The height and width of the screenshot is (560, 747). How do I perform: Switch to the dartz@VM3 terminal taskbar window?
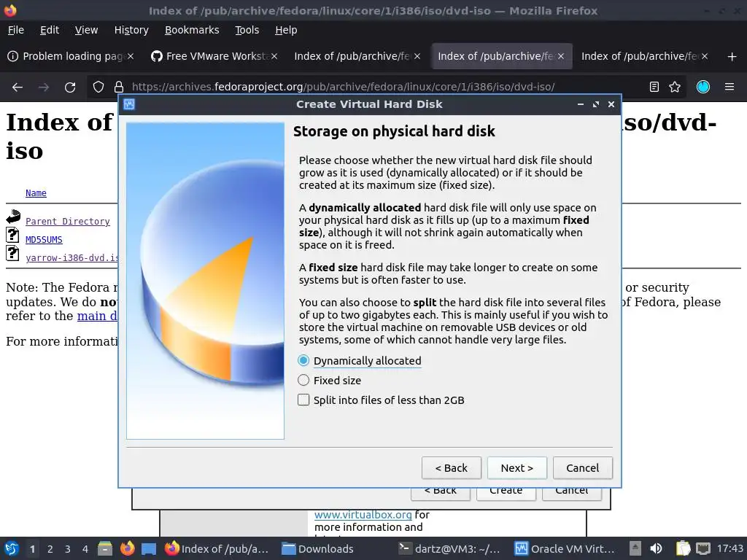click(449, 548)
